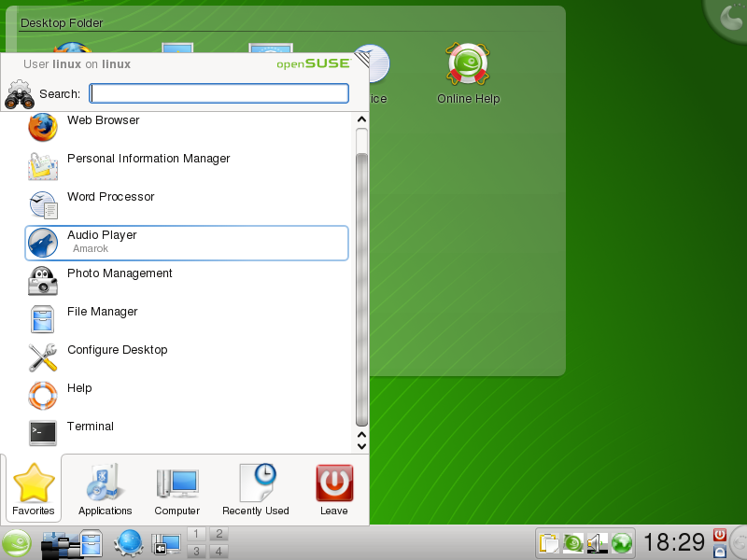Viewport: 747px width, 560px height.
Task: Switch to the Favorites tab
Action: point(34,490)
